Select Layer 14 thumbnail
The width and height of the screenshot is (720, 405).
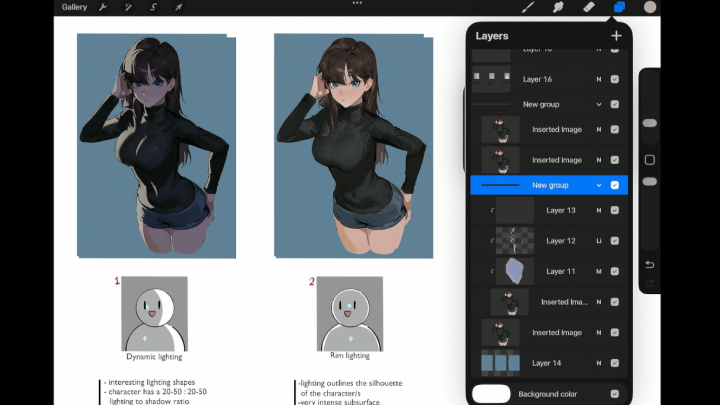[x=501, y=363]
